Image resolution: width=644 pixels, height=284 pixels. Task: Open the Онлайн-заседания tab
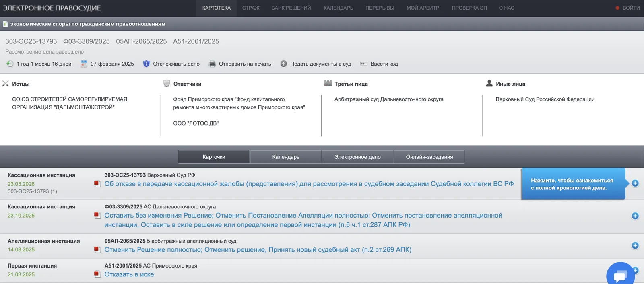click(x=429, y=157)
